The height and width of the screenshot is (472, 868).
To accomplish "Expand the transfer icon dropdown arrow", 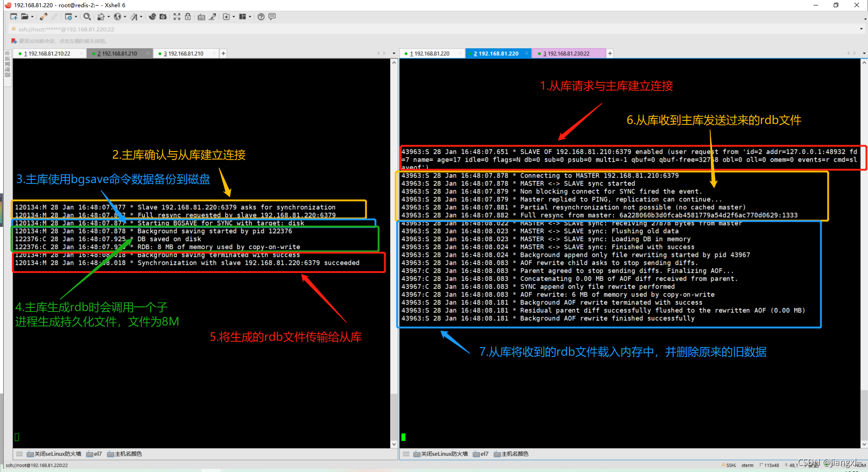I will pyautogui.click(x=109, y=17).
